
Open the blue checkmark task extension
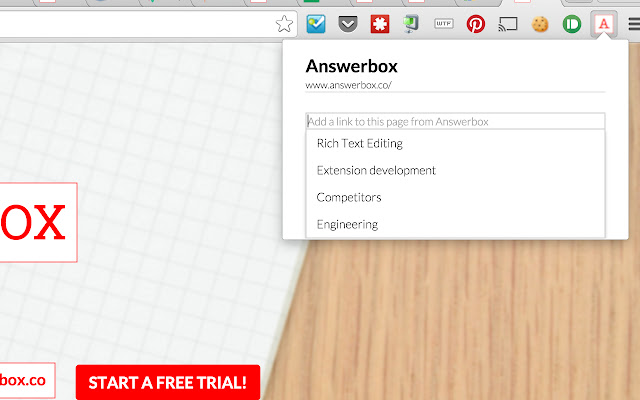pos(316,24)
